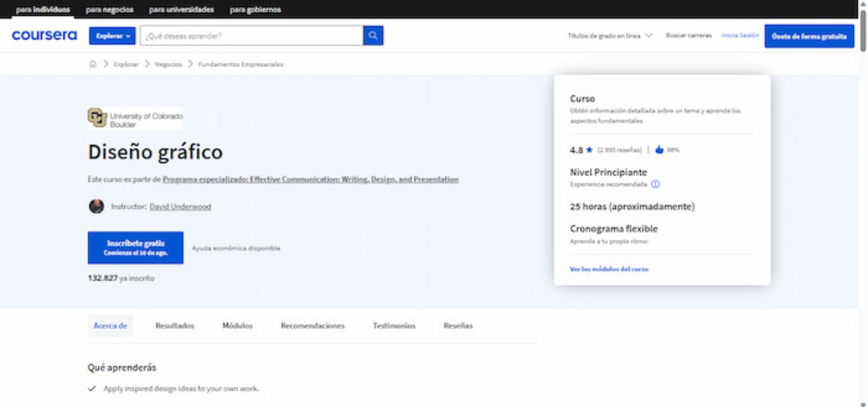Click the Negocios breadcrumb link
Screen dimensions: 868x407
coord(168,64)
